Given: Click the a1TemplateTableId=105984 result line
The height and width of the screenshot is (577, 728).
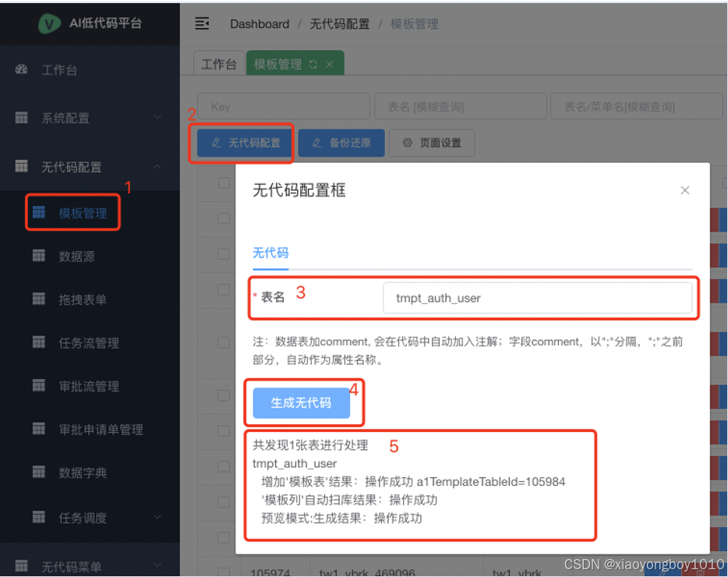Looking at the screenshot, I should click(x=413, y=482).
